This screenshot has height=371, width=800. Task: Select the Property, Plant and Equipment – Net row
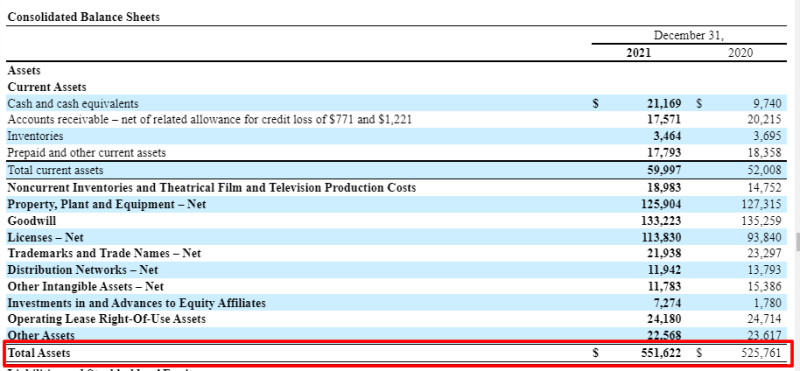pos(396,205)
